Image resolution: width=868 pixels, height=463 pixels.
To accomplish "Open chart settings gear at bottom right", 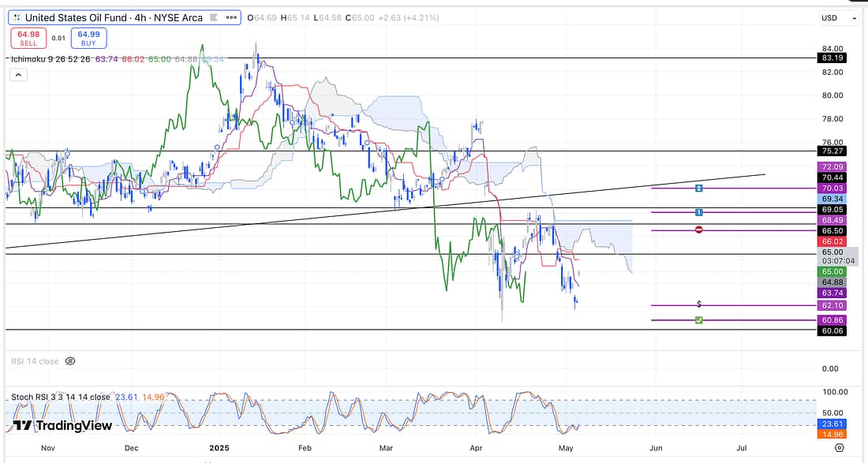I will tap(839, 447).
